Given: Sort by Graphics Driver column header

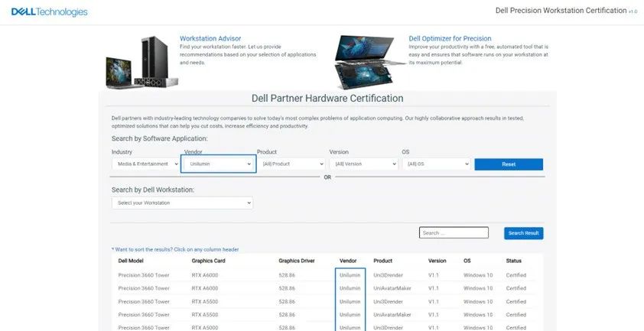Looking at the screenshot, I should click(297, 261).
